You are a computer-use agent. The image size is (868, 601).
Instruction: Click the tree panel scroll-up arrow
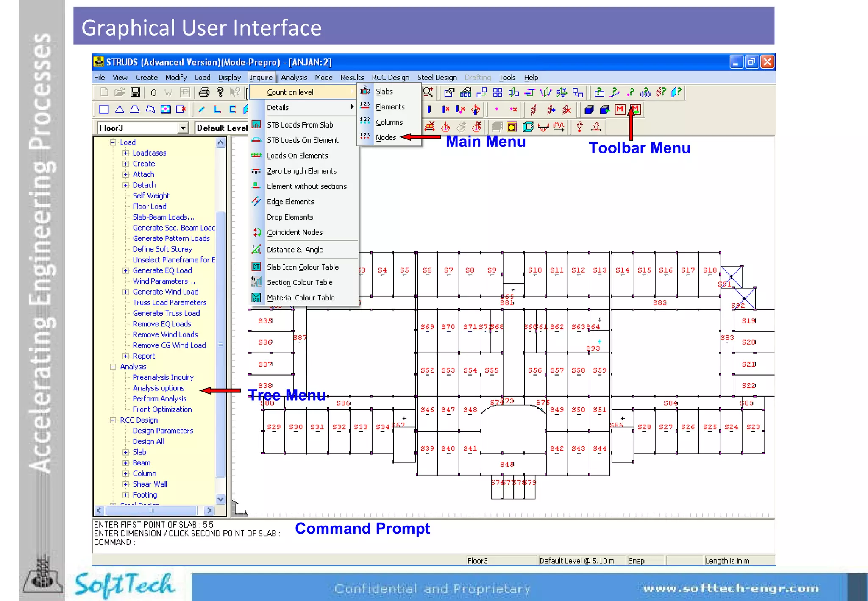[x=220, y=142]
